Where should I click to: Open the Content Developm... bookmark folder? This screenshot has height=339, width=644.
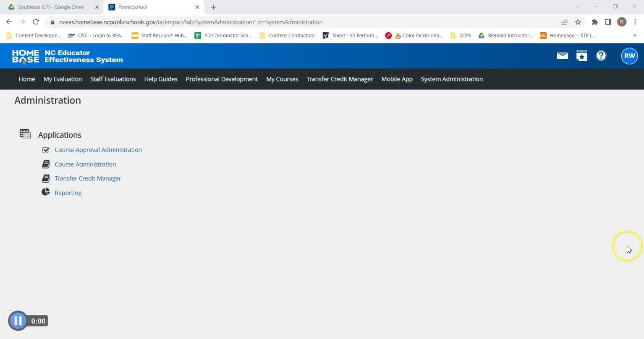(34, 36)
